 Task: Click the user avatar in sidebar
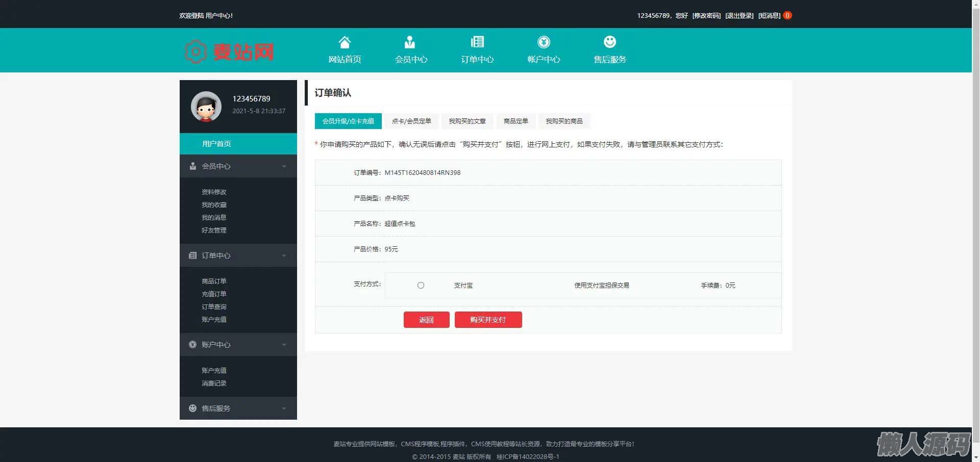206,106
